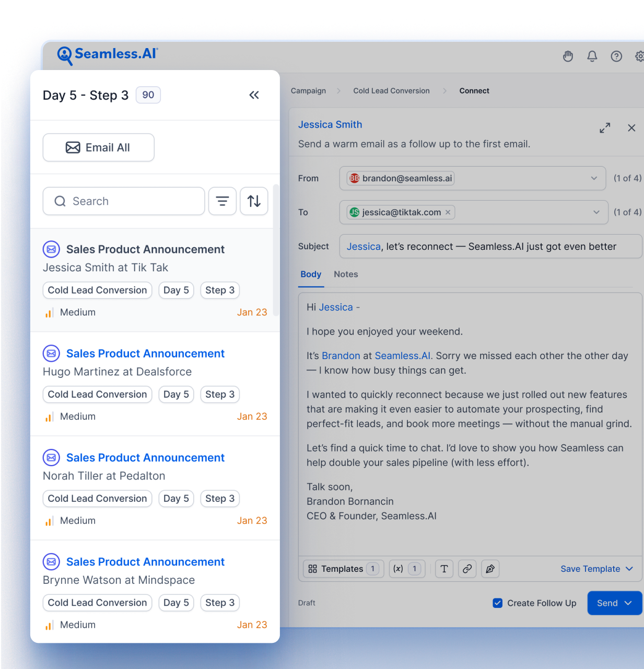644x669 pixels.
Task: Click the Connect breadcrumb
Action: [474, 90]
